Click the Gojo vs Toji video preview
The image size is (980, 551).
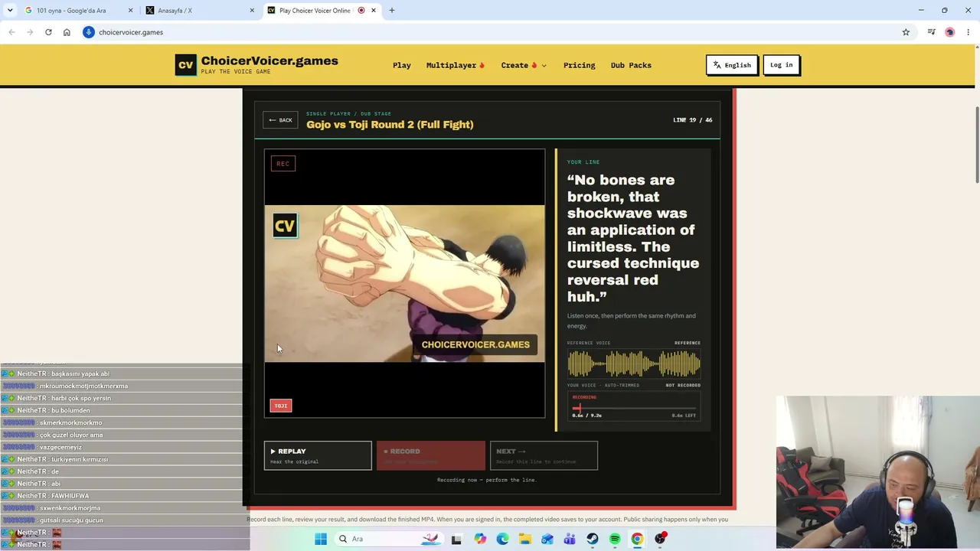[x=404, y=283]
